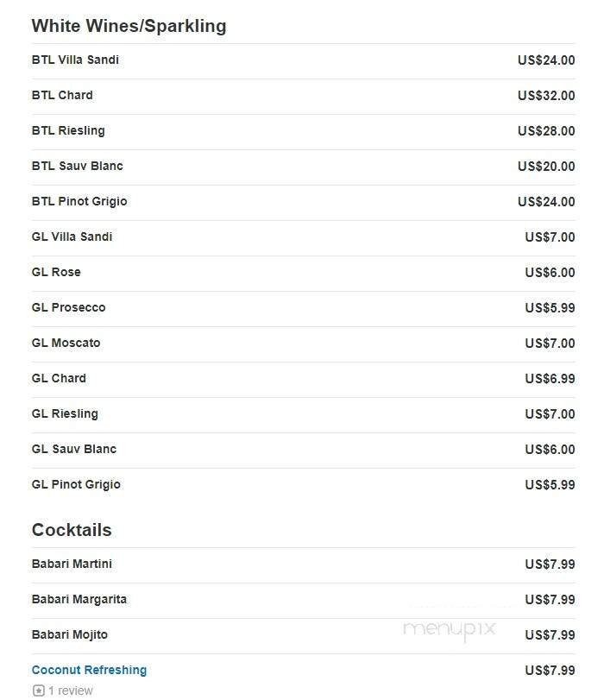The height and width of the screenshot is (700, 604).
Task: Open the Coconut Refreshing link
Action: pyautogui.click(x=89, y=670)
